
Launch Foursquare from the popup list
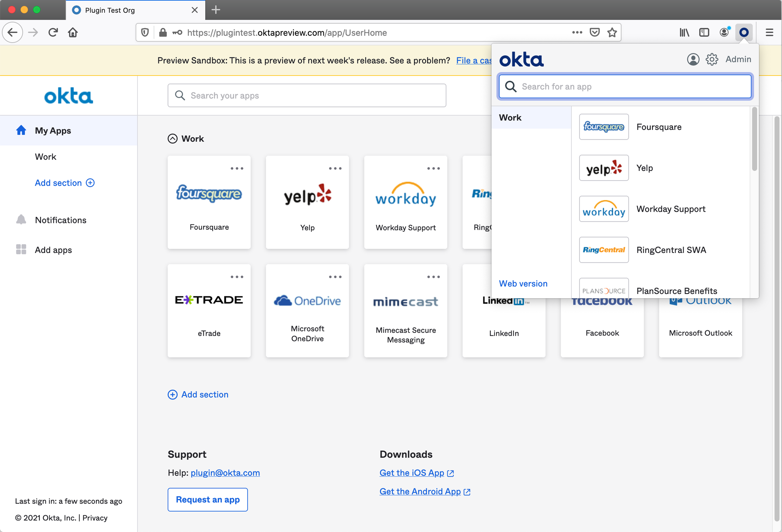point(661,127)
